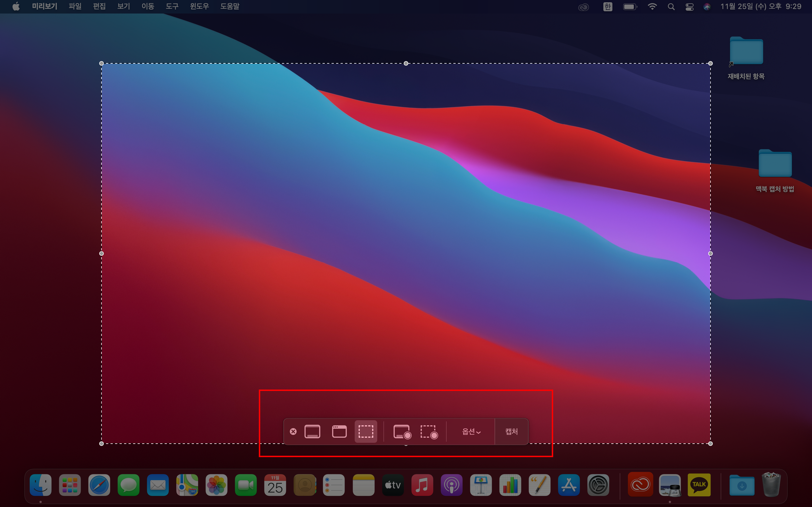
Task: Close the screenshot toolbar
Action: pos(293,432)
